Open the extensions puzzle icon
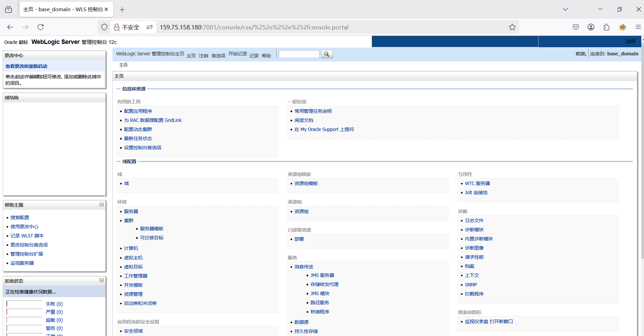This screenshot has height=336, width=644. [607, 27]
